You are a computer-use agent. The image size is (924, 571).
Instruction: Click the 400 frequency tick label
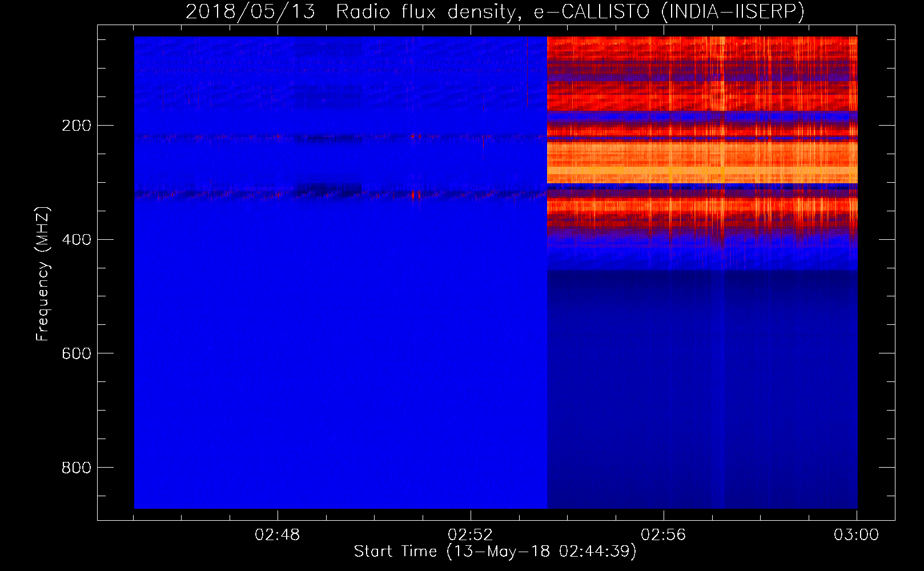point(77,240)
